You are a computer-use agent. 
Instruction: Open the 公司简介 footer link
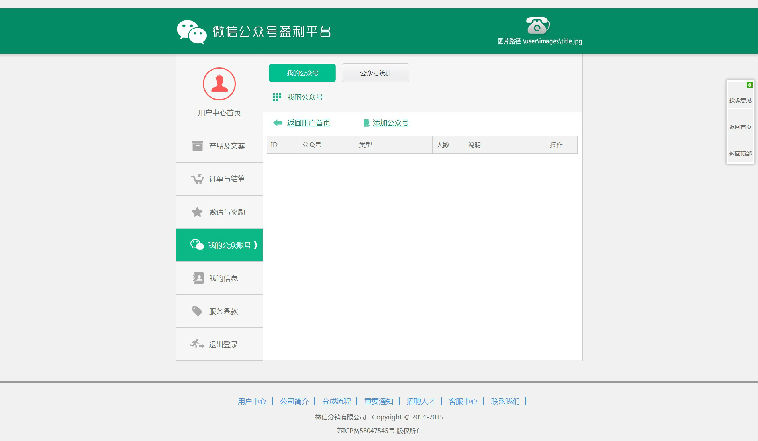tap(294, 401)
